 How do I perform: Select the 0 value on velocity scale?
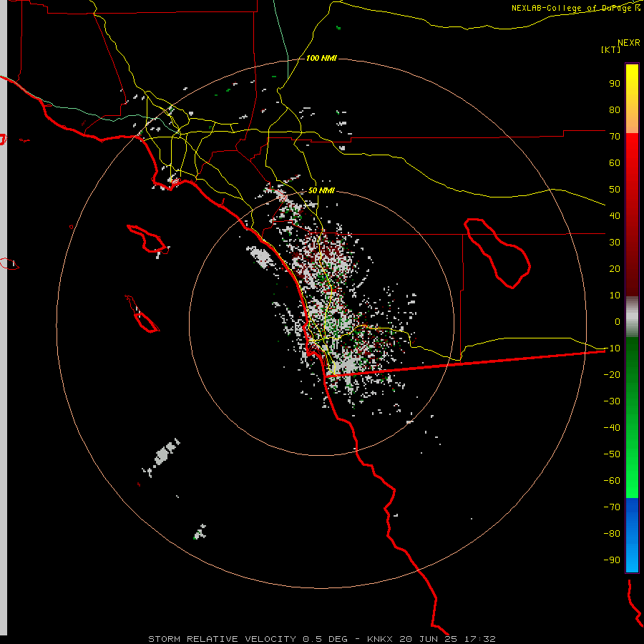pyautogui.click(x=618, y=321)
